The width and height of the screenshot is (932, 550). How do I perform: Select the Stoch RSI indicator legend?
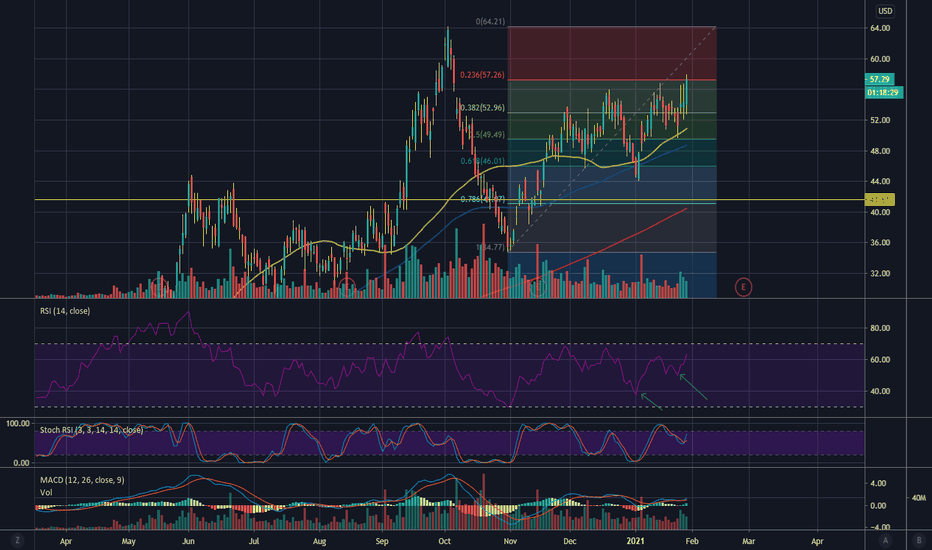(x=91, y=429)
